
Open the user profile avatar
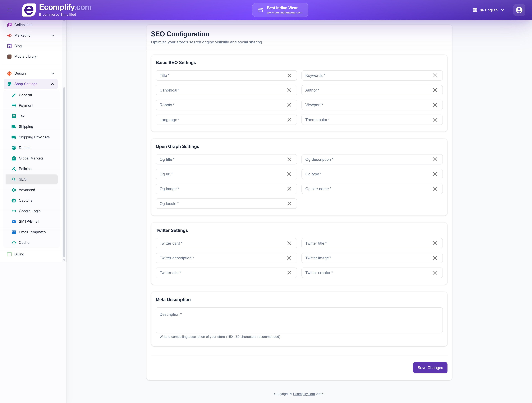pos(519,10)
